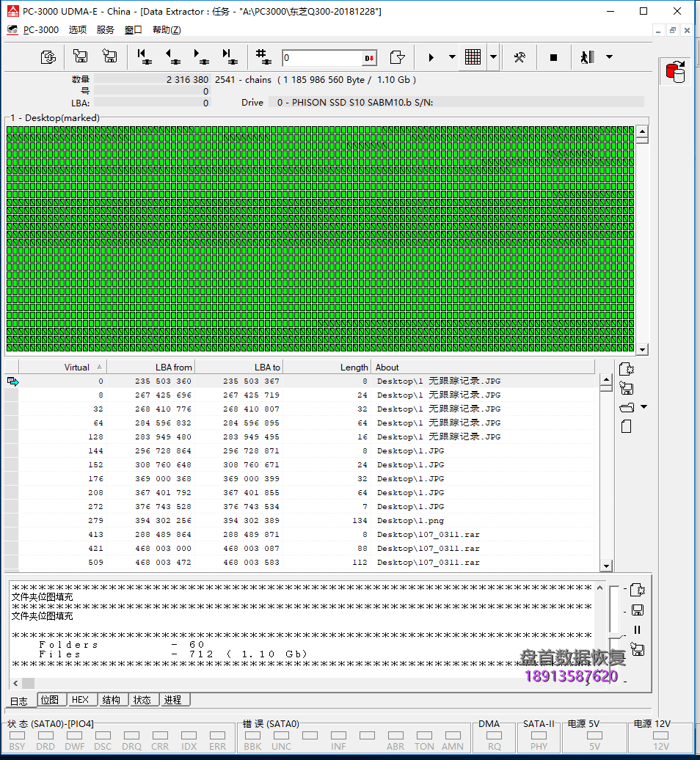Click the chain list settings document icon

click(x=627, y=369)
